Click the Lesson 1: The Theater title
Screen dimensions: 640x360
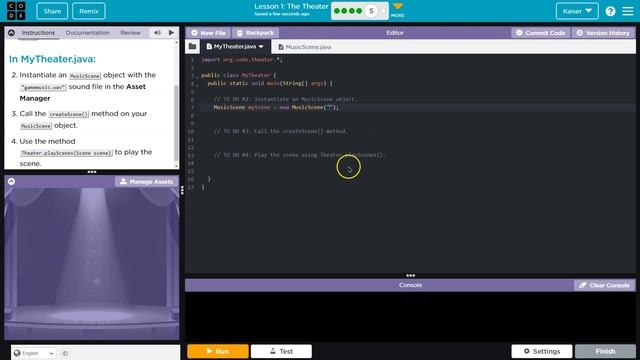point(291,7)
